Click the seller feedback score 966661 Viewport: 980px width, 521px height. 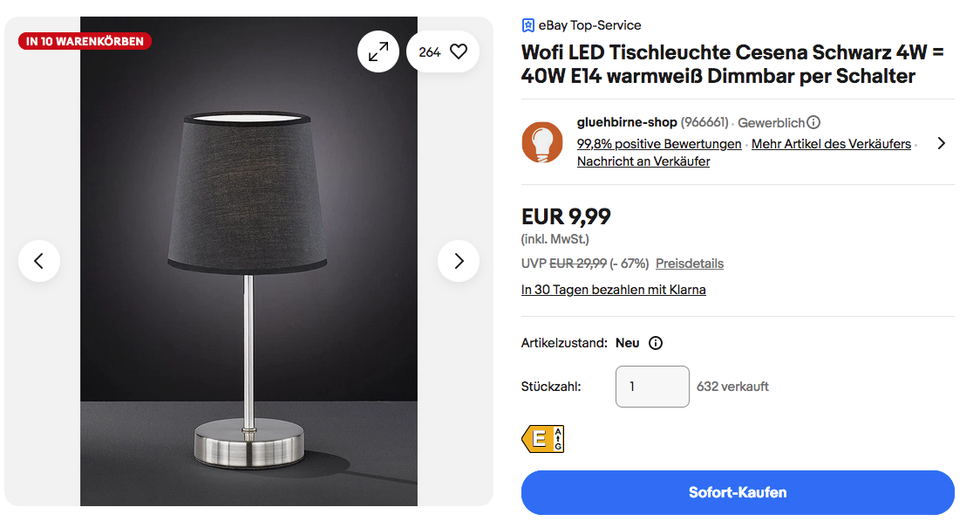coord(704,122)
